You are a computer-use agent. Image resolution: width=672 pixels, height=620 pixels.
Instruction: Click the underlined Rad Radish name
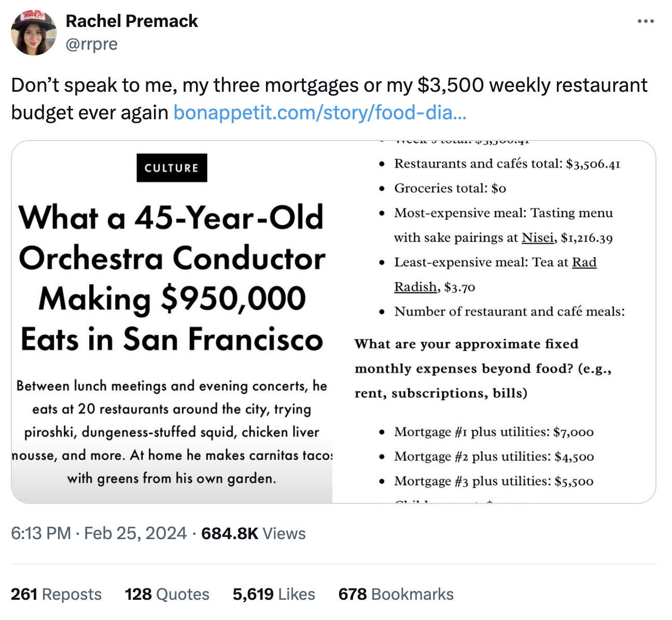[x=584, y=263]
